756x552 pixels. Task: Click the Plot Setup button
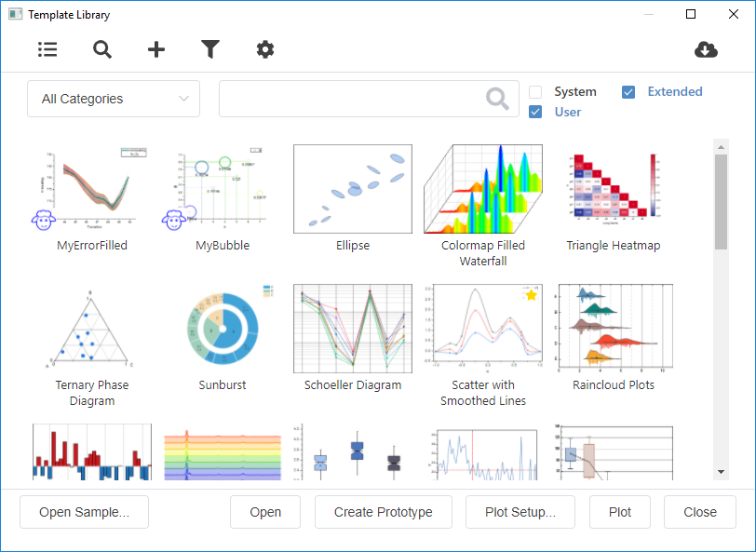[x=520, y=512]
